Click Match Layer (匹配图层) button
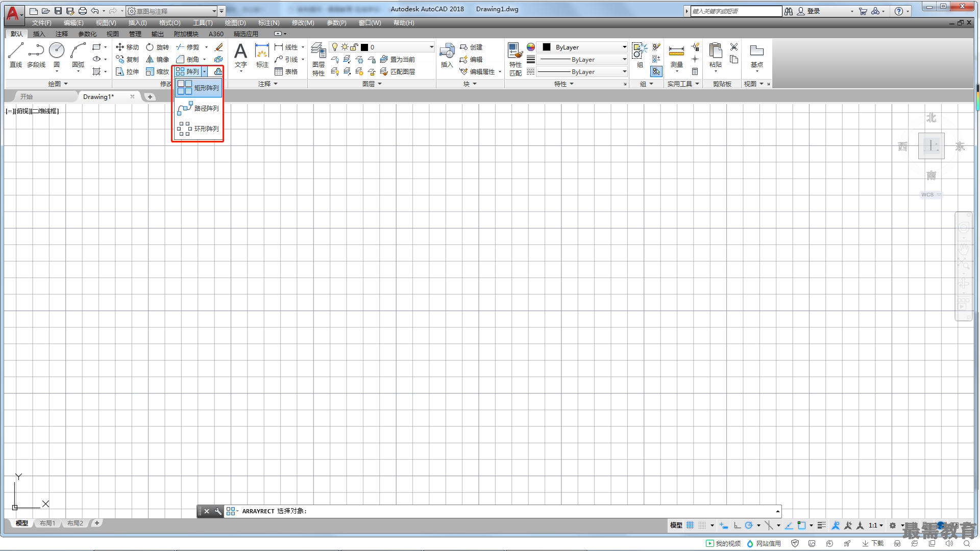 [398, 71]
